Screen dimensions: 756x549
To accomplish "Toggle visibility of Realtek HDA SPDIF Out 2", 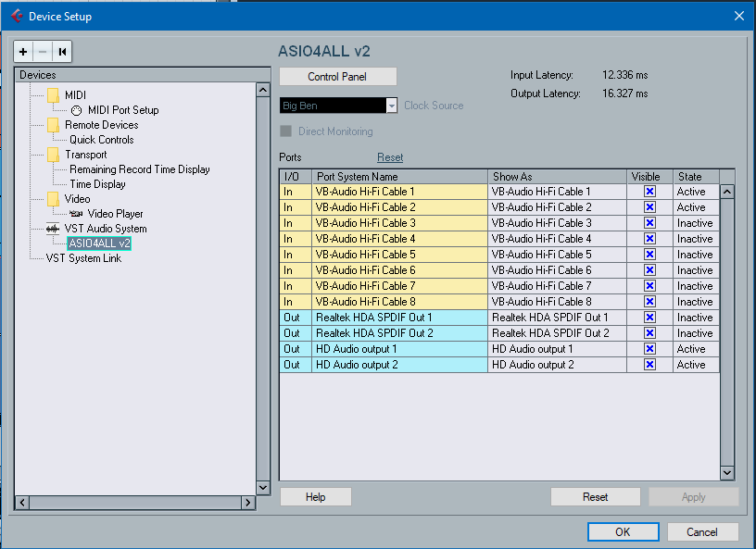I will (649, 333).
